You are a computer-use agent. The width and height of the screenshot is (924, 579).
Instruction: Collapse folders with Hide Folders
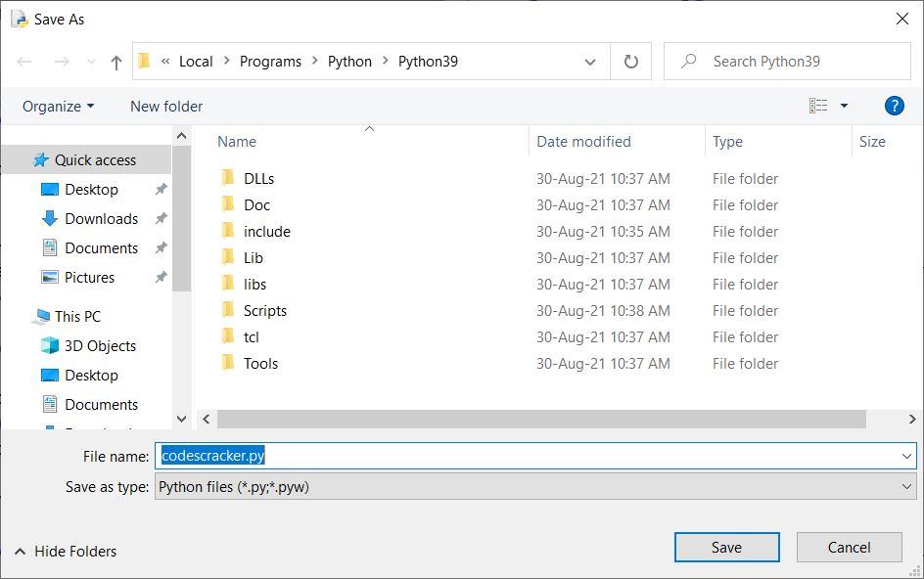65,551
